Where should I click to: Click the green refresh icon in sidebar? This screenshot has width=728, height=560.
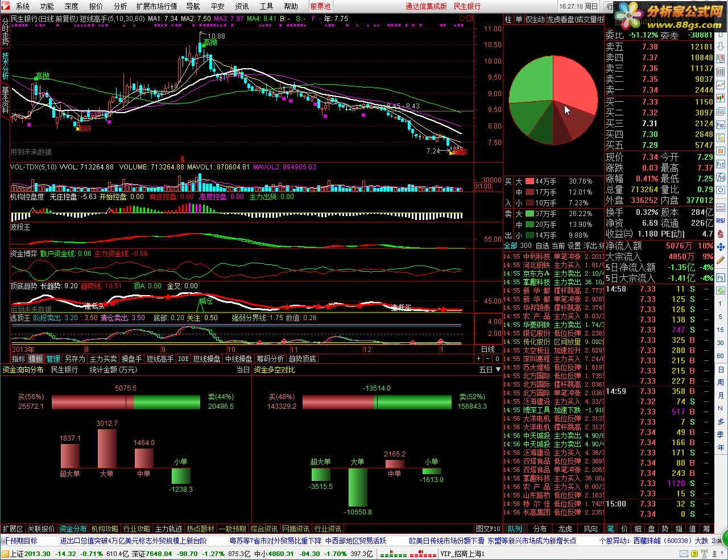(721, 291)
